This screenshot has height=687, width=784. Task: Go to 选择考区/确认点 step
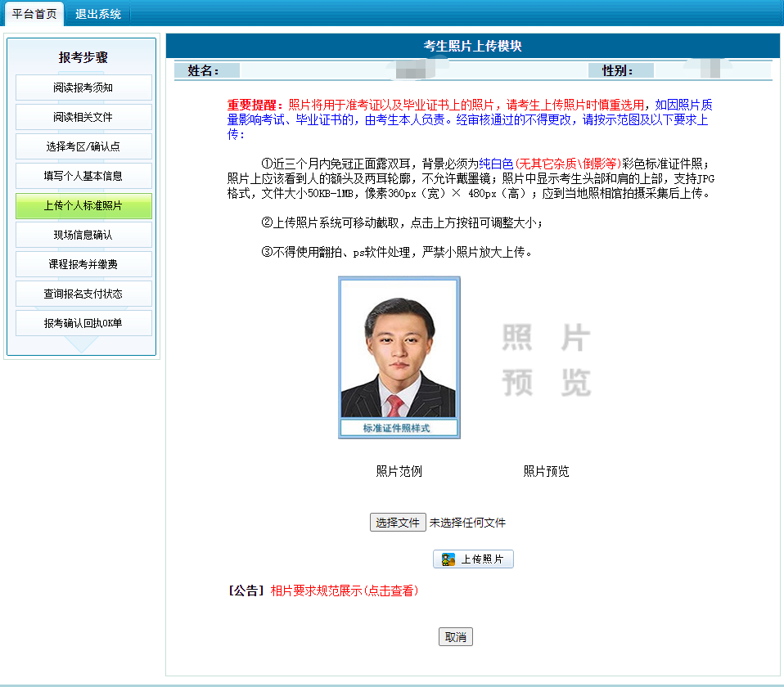pyautogui.click(x=83, y=146)
